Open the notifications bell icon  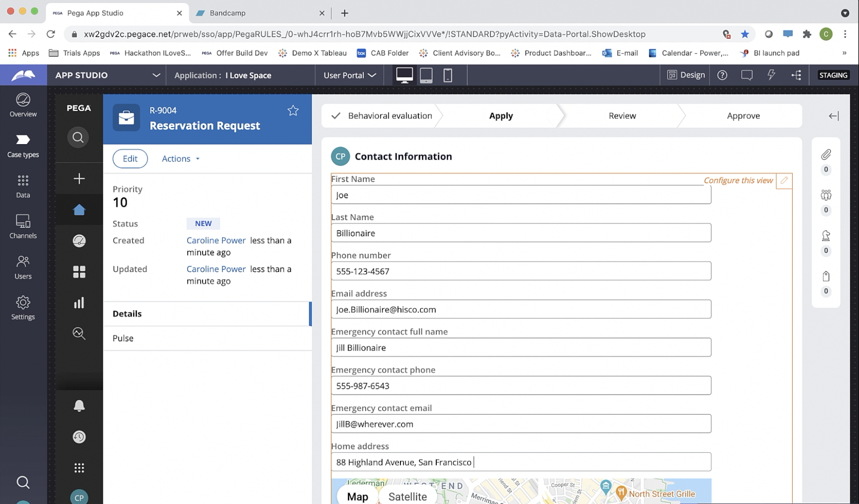(79, 405)
